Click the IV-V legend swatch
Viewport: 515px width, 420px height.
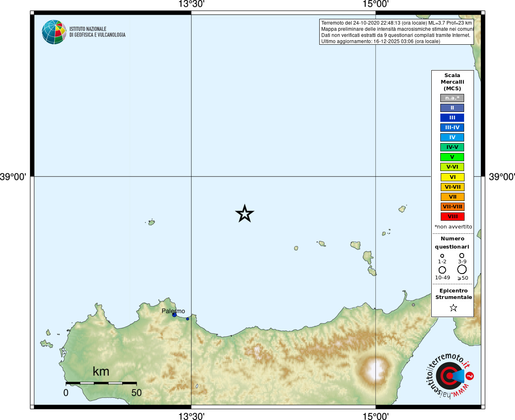pyautogui.click(x=452, y=147)
